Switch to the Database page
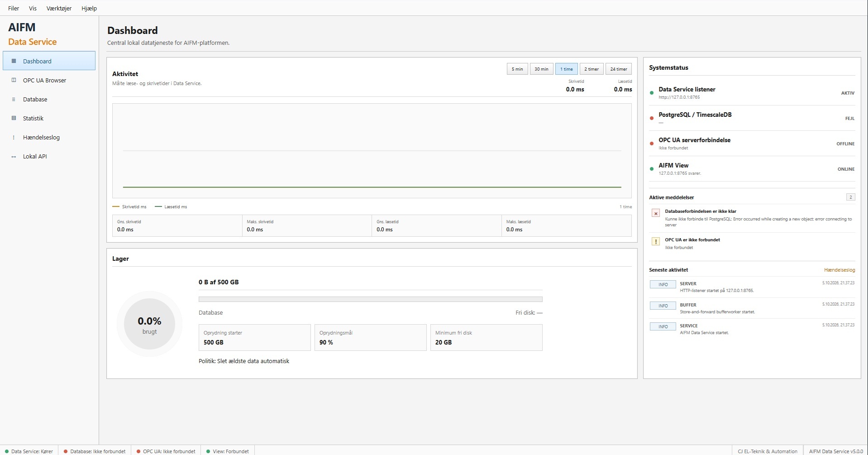Image resolution: width=868 pixels, height=455 pixels. (x=49, y=99)
